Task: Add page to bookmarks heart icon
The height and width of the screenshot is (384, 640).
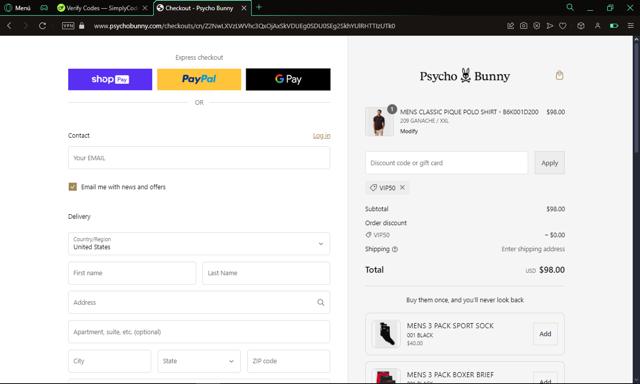Action: (562, 26)
